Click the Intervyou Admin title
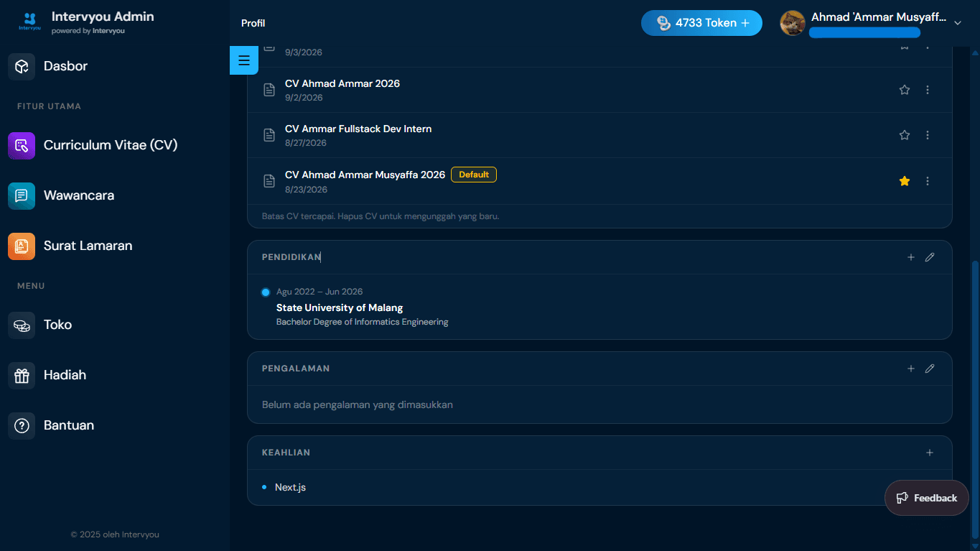 point(103,17)
